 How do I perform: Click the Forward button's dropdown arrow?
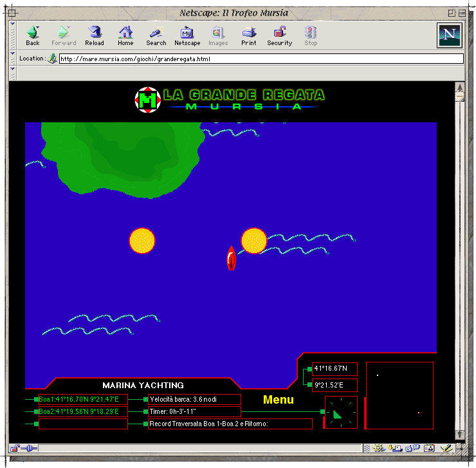click(x=69, y=27)
